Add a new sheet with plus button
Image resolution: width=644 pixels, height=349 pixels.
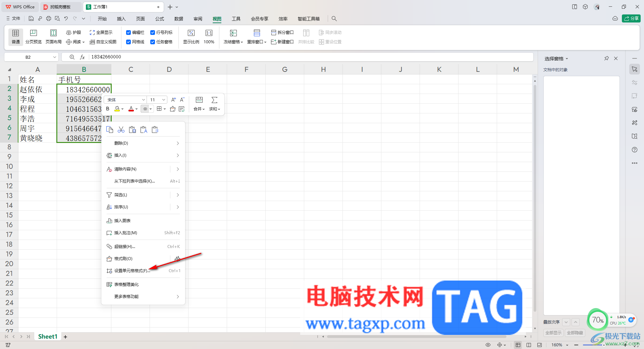click(65, 337)
